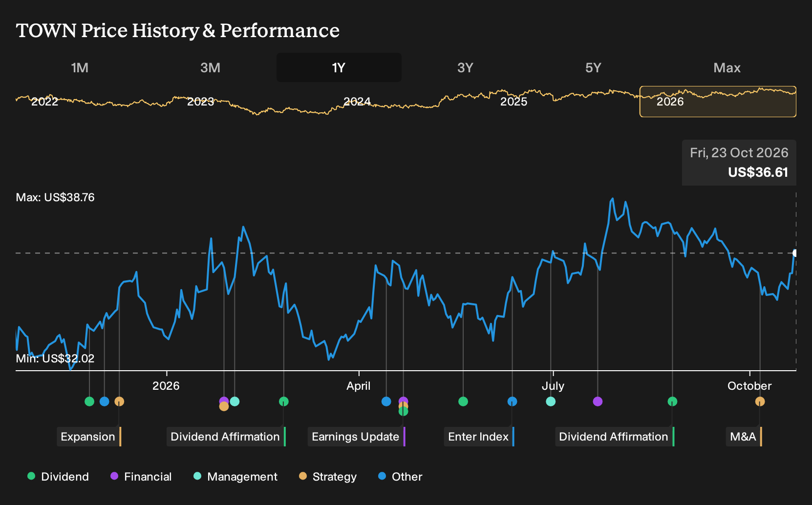Image resolution: width=812 pixels, height=505 pixels.
Task: Switch to the 3M range tab
Action: 210,67
